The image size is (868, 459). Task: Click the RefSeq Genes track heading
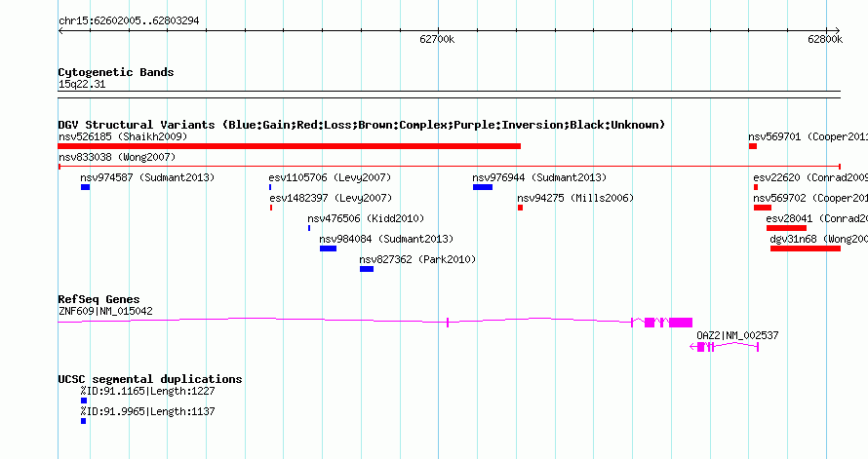tap(99, 299)
